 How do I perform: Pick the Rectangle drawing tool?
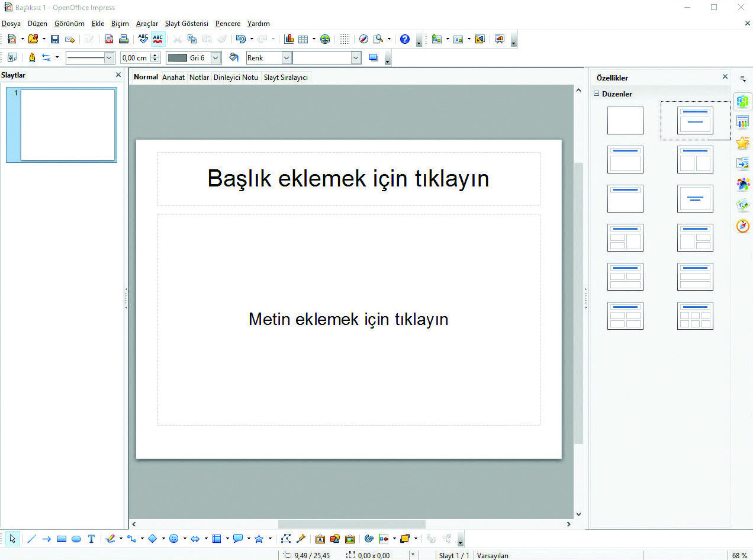point(61,539)
